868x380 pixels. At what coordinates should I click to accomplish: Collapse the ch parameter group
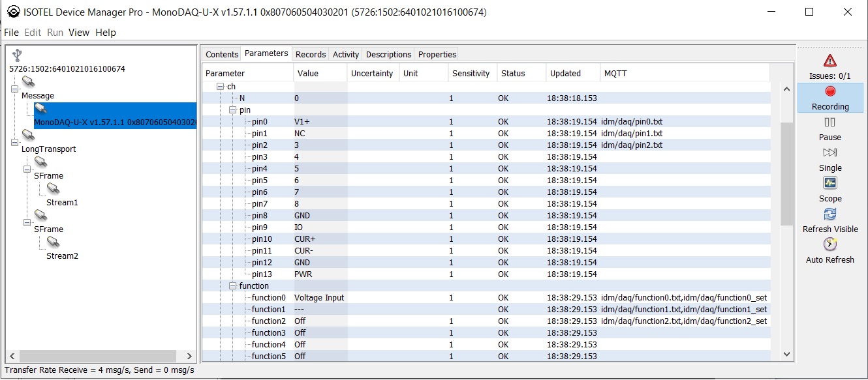pyautogui.click(x=221, y=87)
